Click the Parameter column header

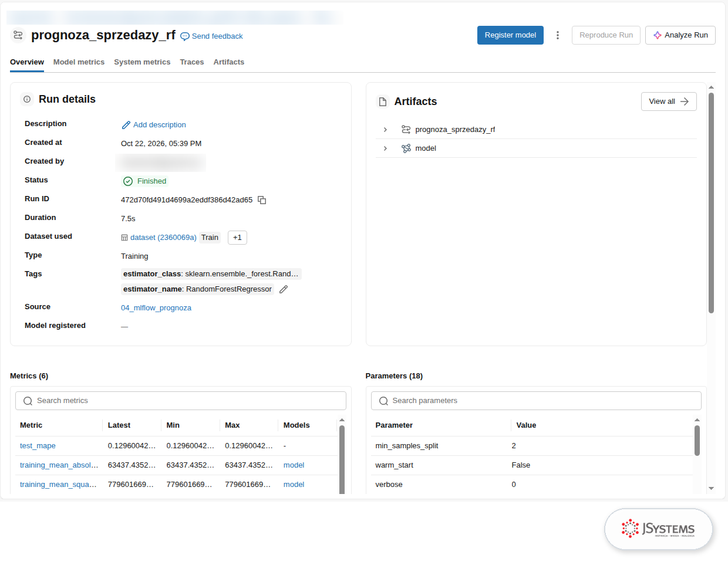click(x=394, y=425)
